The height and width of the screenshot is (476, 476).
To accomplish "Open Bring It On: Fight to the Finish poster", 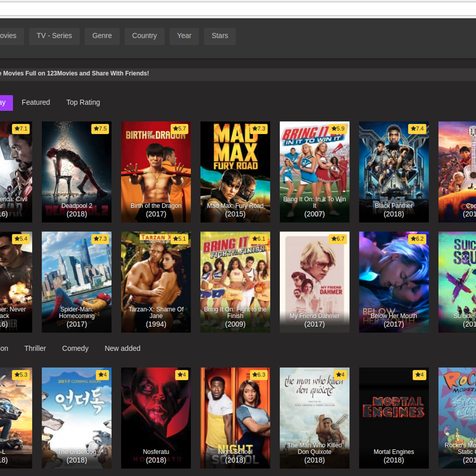I will click(235, 282).
